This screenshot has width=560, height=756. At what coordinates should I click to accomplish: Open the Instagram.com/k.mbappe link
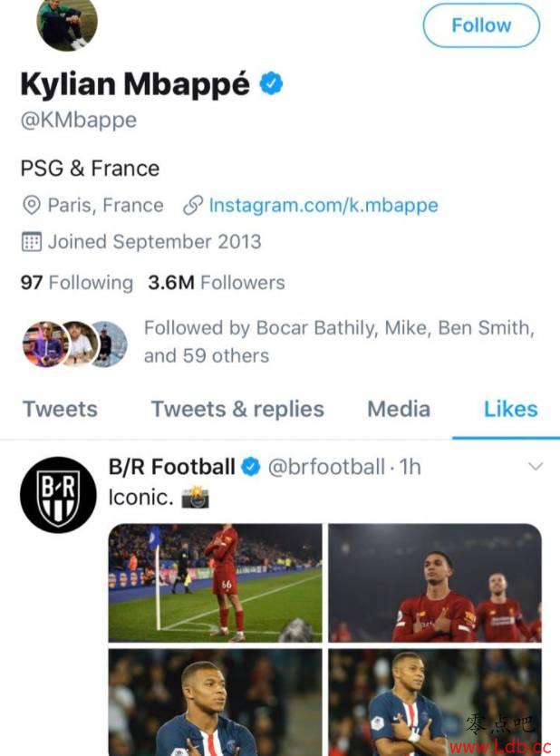coord(323,205)
